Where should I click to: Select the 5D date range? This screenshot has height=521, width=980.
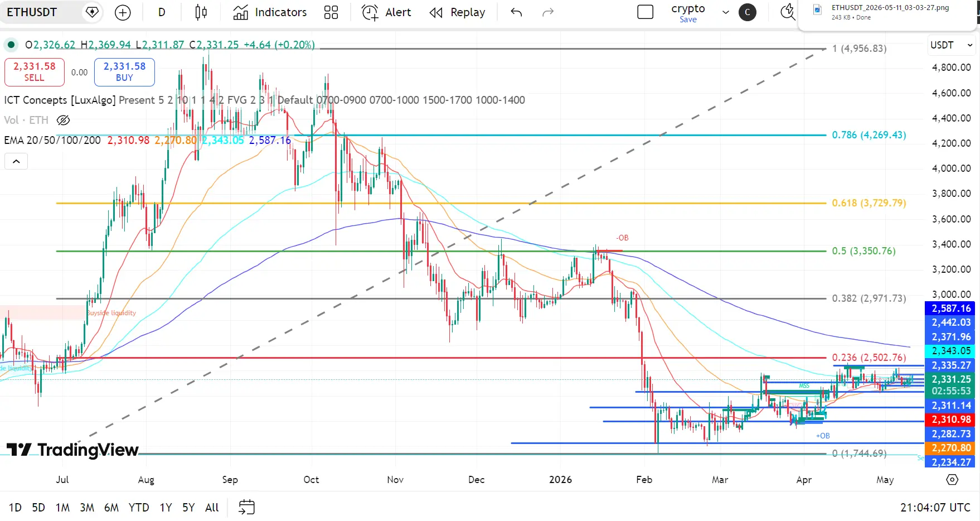38,508
